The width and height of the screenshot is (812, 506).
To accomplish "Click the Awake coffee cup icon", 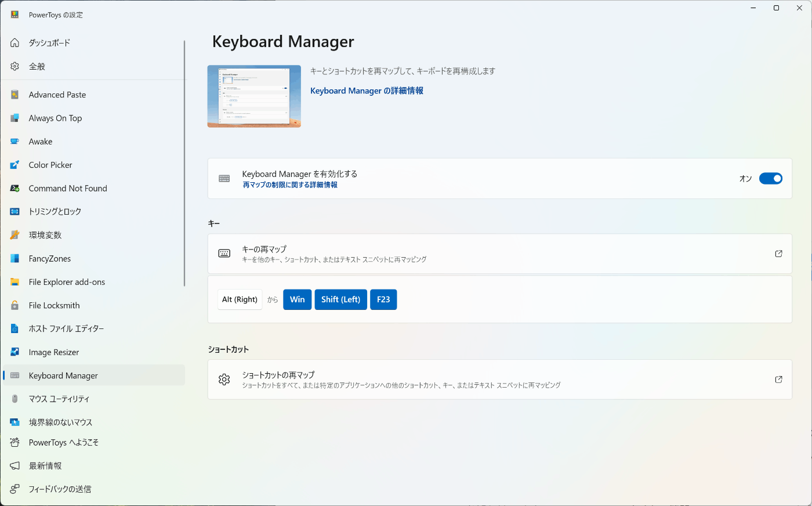I will pos(15,142).
